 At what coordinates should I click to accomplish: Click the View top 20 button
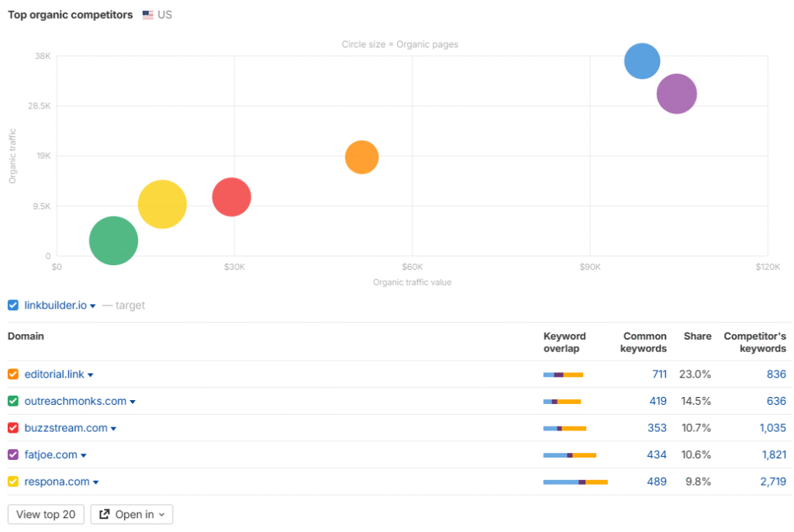(x=46, y=514)
